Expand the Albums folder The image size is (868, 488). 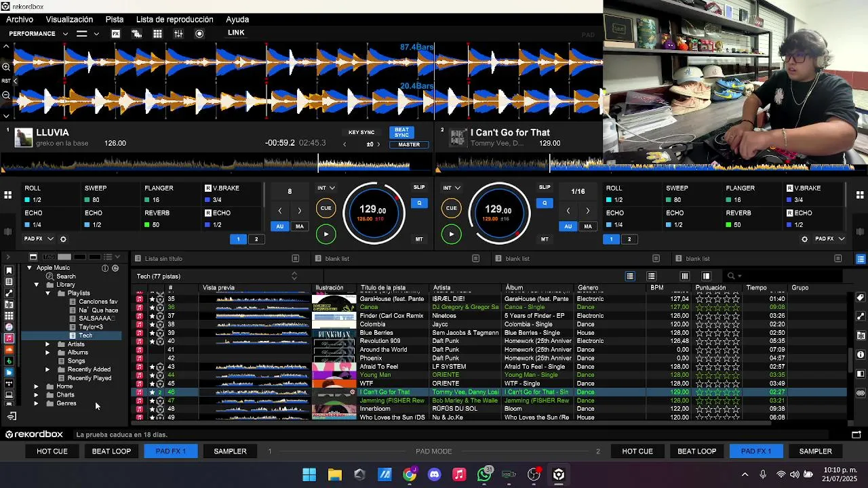[x=47, y=352]
